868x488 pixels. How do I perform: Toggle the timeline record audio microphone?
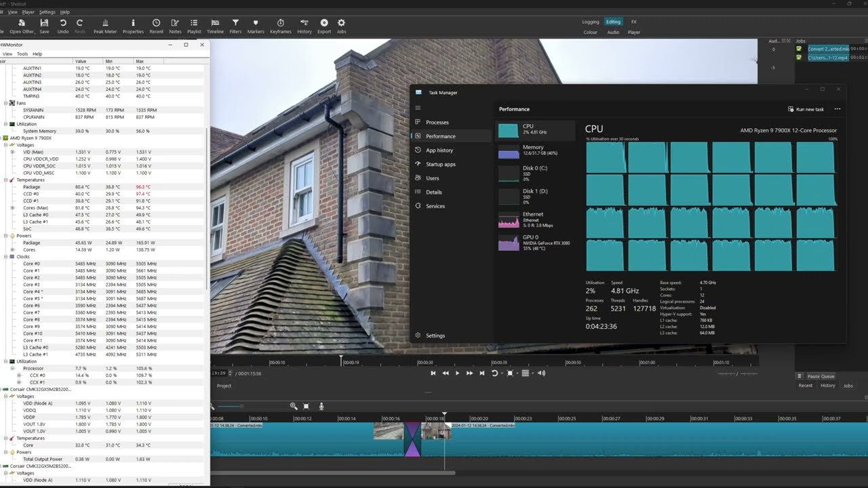pyautogui.click(x=321, y=406)
